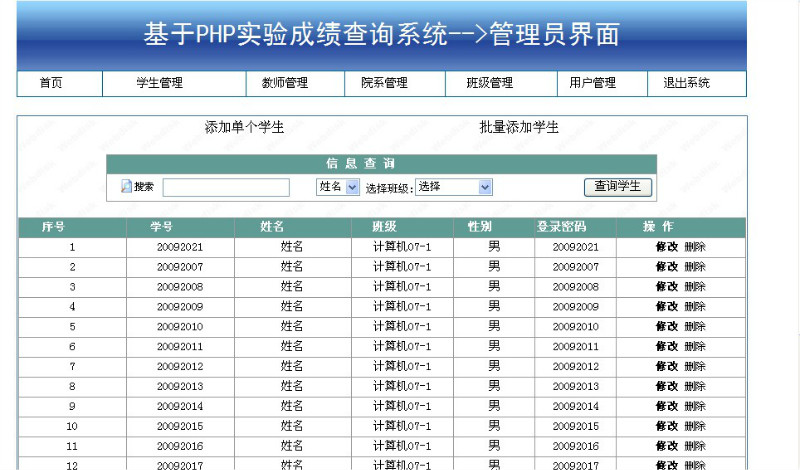Screen dimensions: 800x470
Task: Click 删除 for student 20092014
Action: coord(695,406)
